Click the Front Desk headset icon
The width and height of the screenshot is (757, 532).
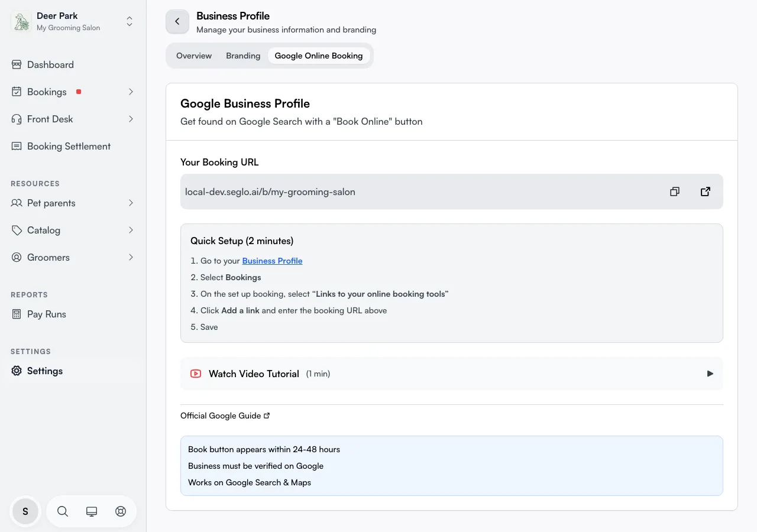(x=17, y=119)
